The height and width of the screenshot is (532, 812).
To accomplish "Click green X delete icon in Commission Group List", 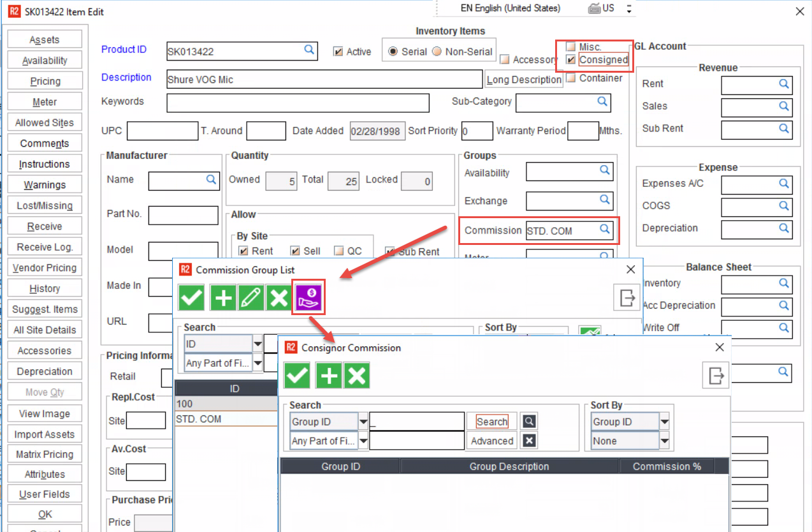I will pyautogui.click(x=279, y=298).
